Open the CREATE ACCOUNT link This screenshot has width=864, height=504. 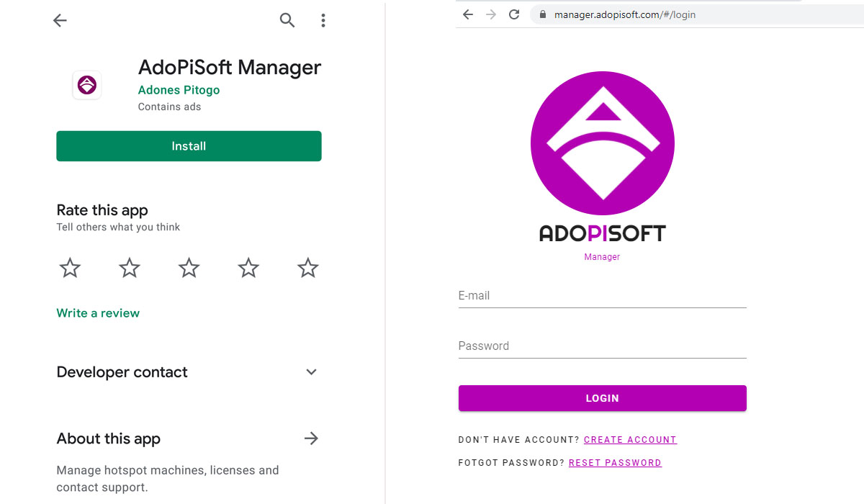(x=630, y=439)
